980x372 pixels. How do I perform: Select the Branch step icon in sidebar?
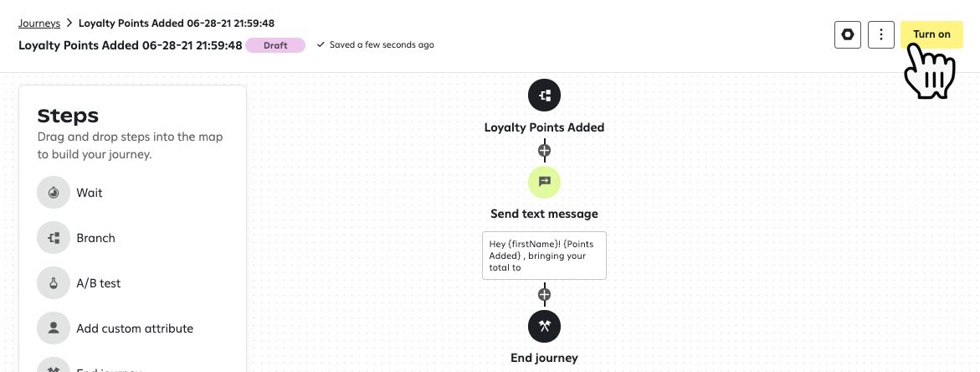pos(54,238)
